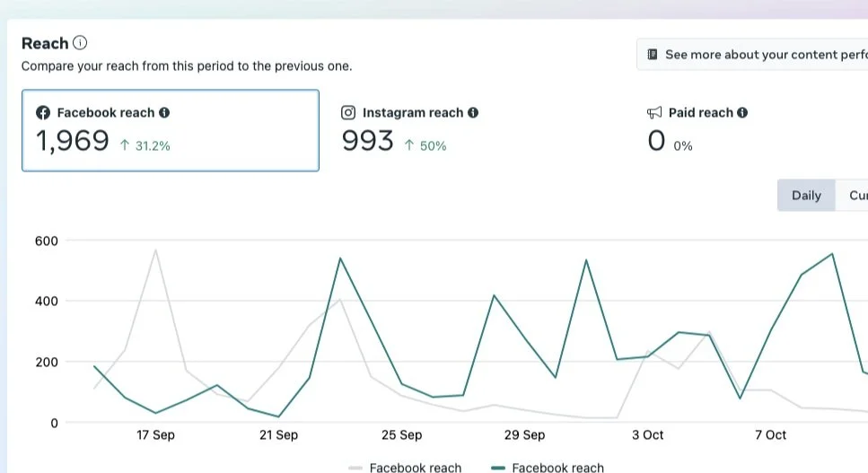Switch chart to Daily view
Viewport: 868px width, 473px height.
click(x=806, y=196)
